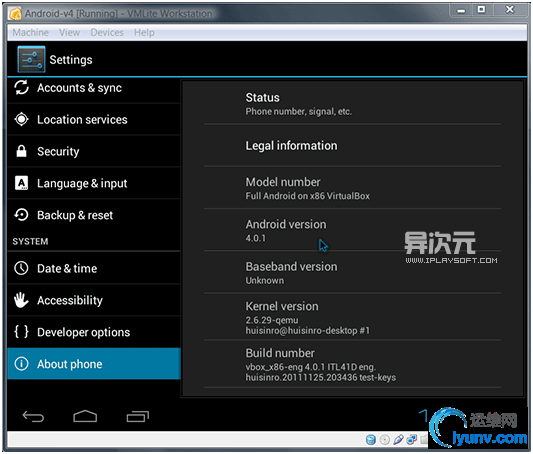
Task: Open Date & time settings
Action: pos(94,268)
